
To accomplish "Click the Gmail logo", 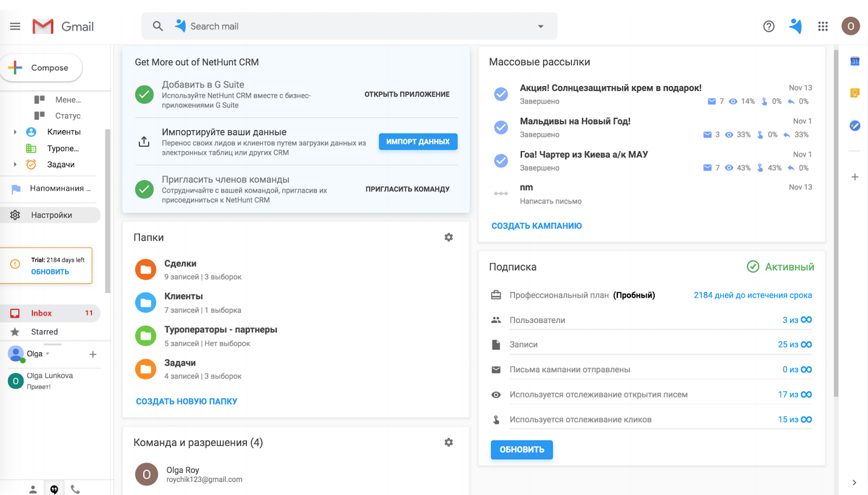I will [x=63, y=26].
